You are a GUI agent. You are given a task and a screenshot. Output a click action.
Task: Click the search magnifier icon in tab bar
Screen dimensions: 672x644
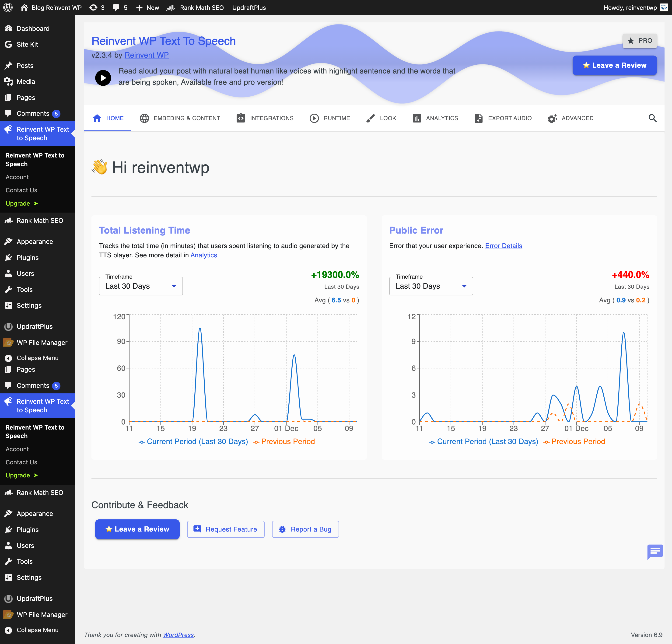point(652,118)
